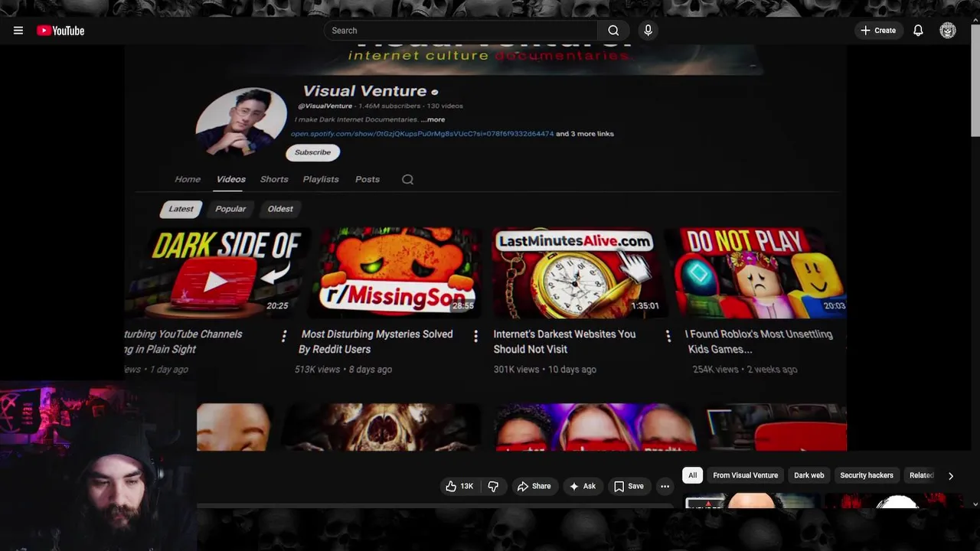Click the '254K views • 2 weeks ago' text
Screen dimensions: 980x551
[x=745, y=369]
